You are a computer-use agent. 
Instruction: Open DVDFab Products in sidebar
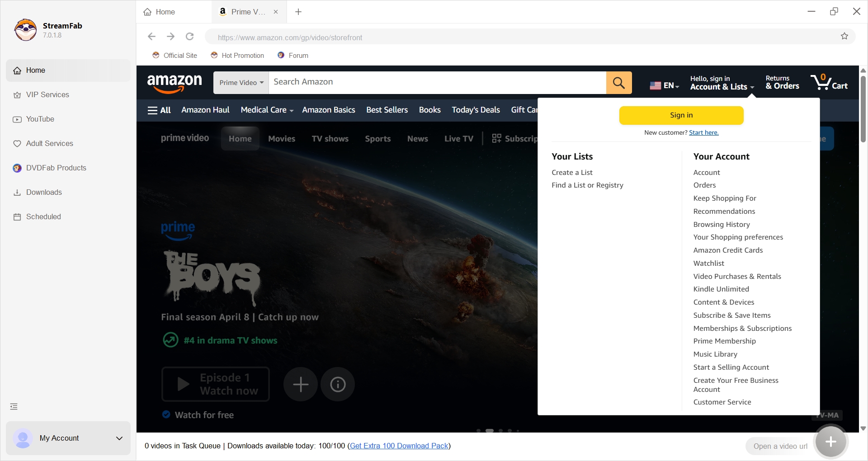(x=68, y=168)
